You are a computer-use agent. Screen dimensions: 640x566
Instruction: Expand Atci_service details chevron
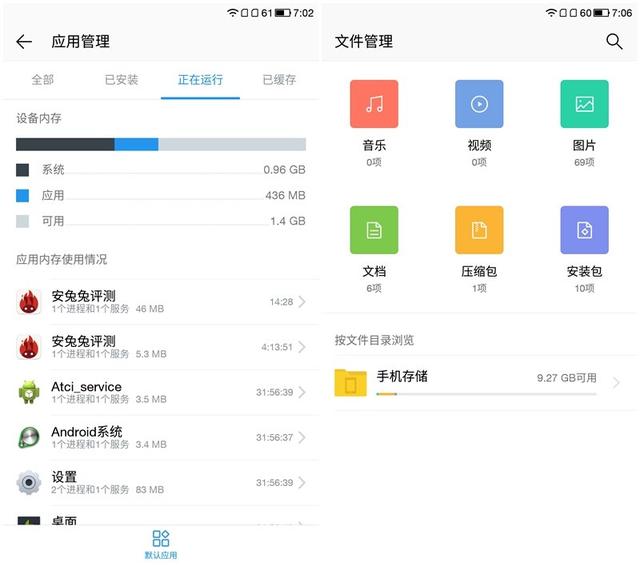[302, 392]
